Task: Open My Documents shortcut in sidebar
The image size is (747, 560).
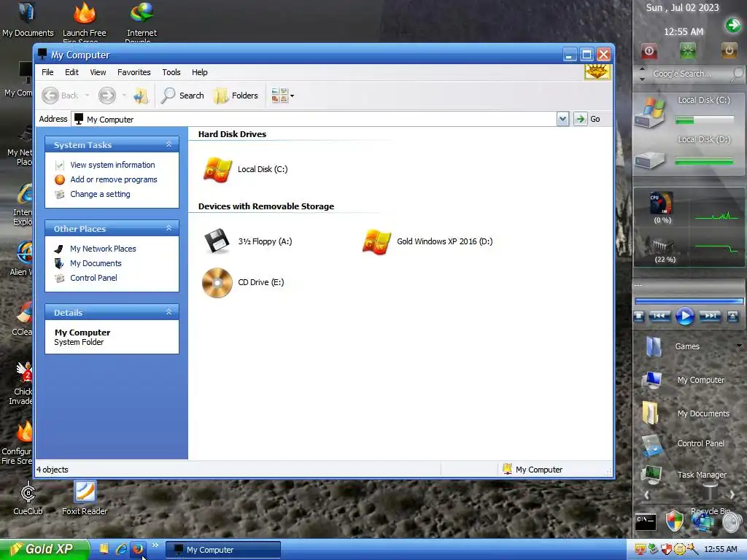Action: (x=687, y=413)
